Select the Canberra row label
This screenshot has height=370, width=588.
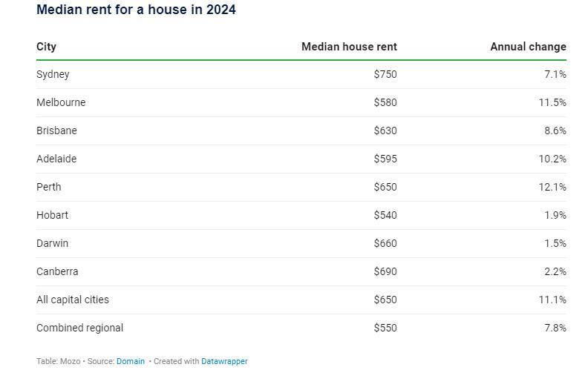tap(57, 271)
